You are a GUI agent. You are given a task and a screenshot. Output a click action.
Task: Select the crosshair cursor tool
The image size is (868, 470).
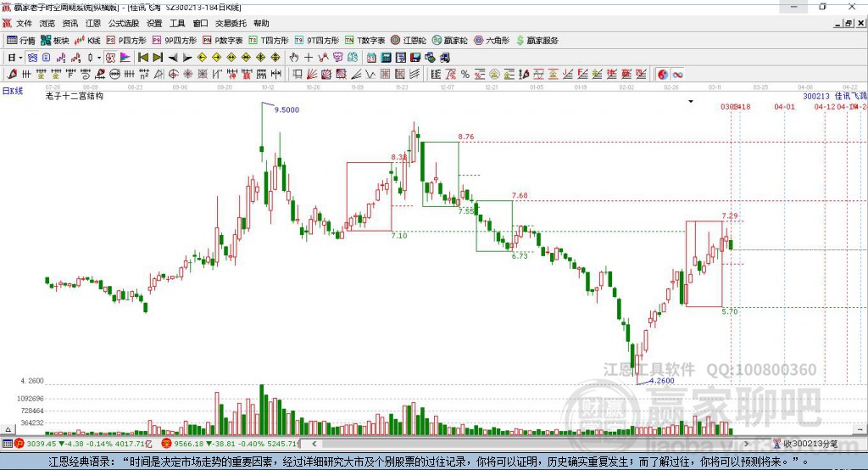tap(309, 58)
